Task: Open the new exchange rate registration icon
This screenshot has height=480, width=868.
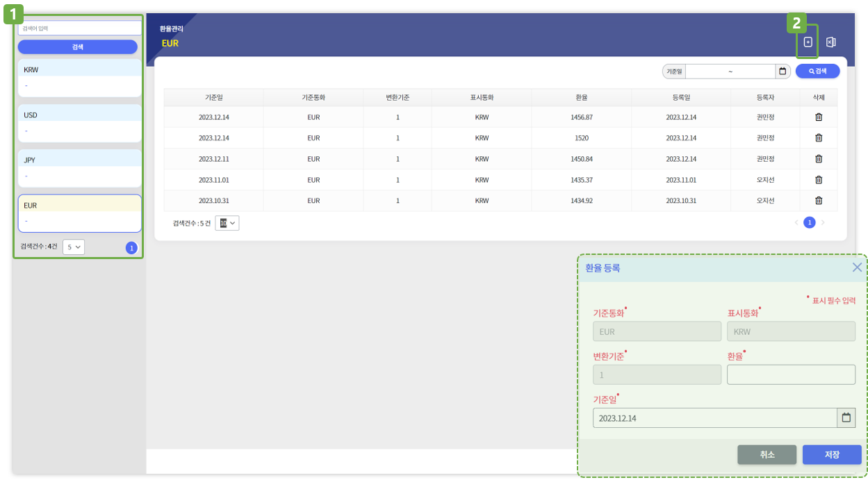Action: tap(808, 42)
